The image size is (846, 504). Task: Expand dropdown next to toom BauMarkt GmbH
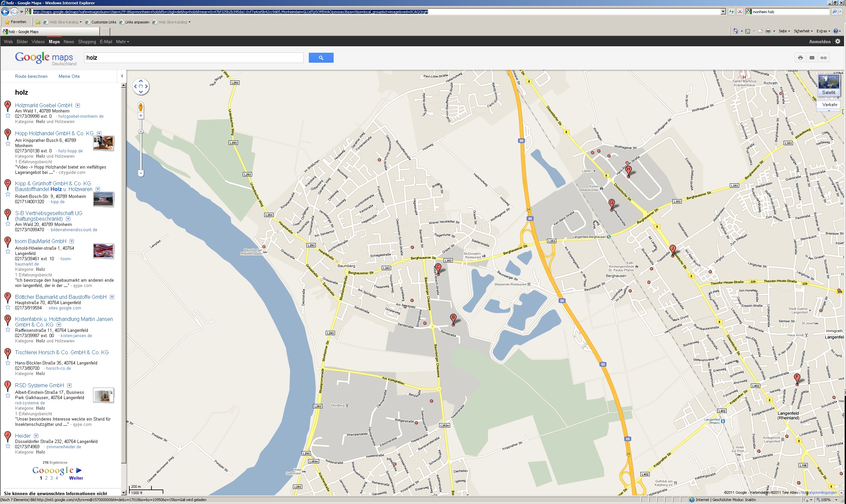point(72,241)
